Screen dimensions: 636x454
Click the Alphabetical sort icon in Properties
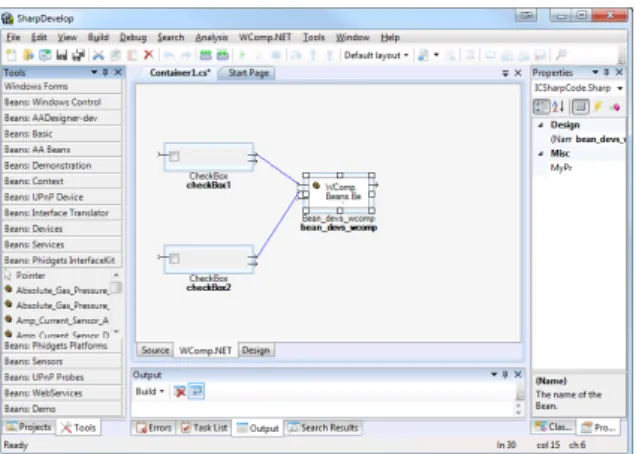559,107
